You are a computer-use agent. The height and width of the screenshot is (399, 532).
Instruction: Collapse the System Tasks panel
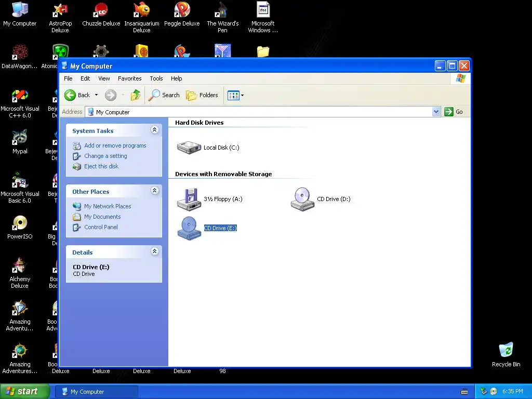pos(154,130)
